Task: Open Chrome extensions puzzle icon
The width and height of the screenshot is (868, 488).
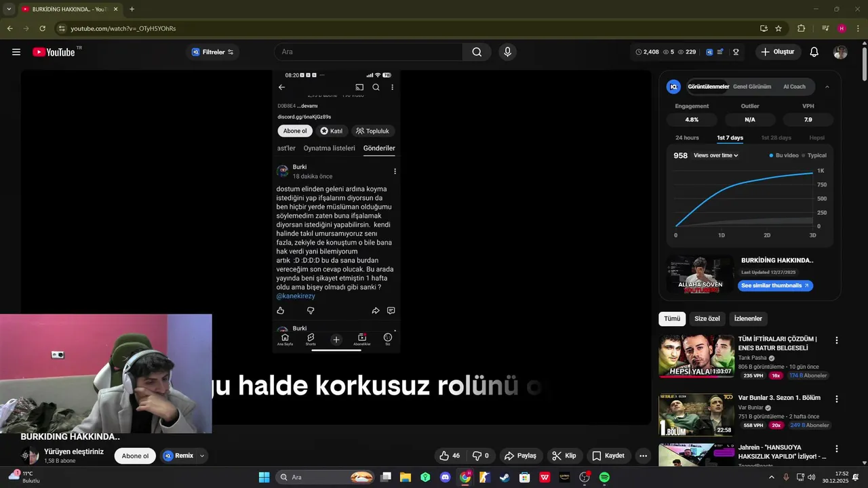Action: click(801, 28)
